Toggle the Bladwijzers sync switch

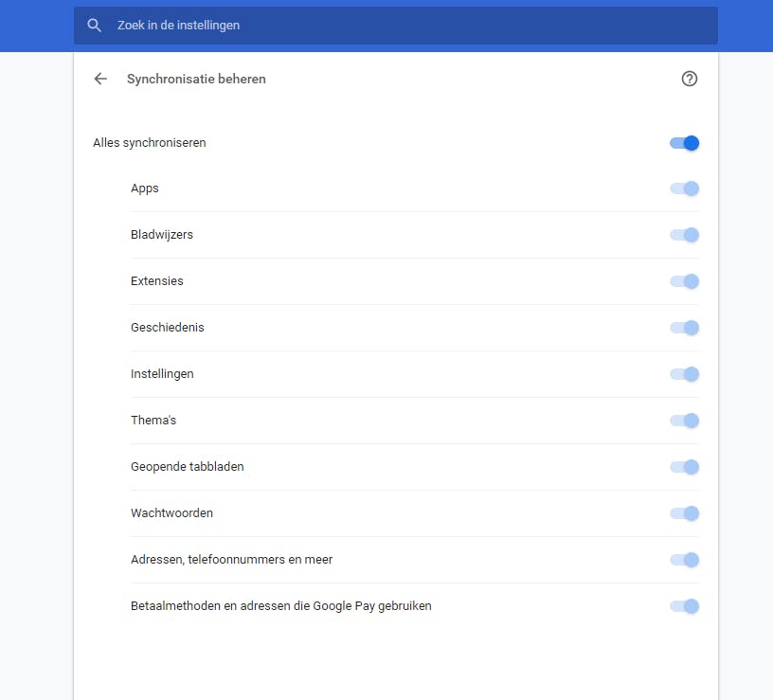(684, 235)
